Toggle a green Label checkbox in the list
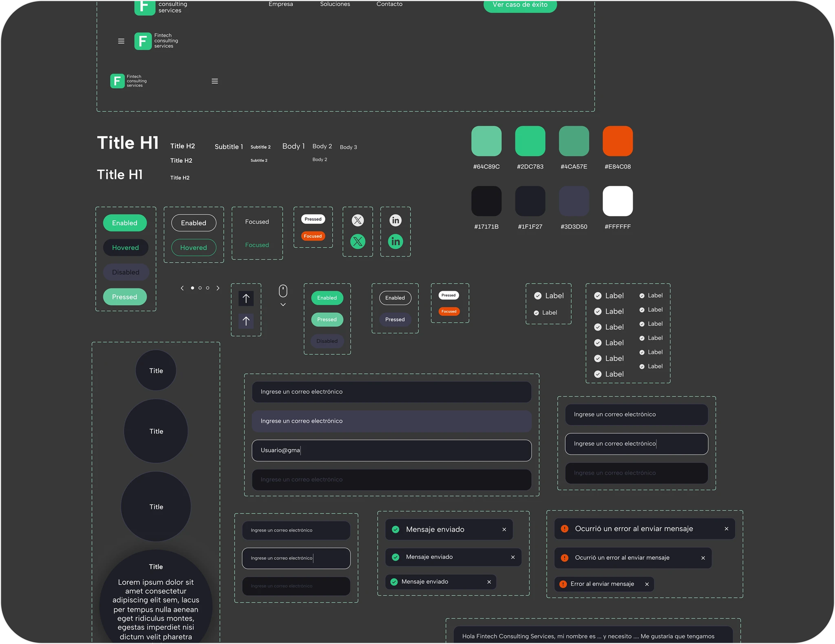Viewport: 835px width, 644px height. pos(598,295)
